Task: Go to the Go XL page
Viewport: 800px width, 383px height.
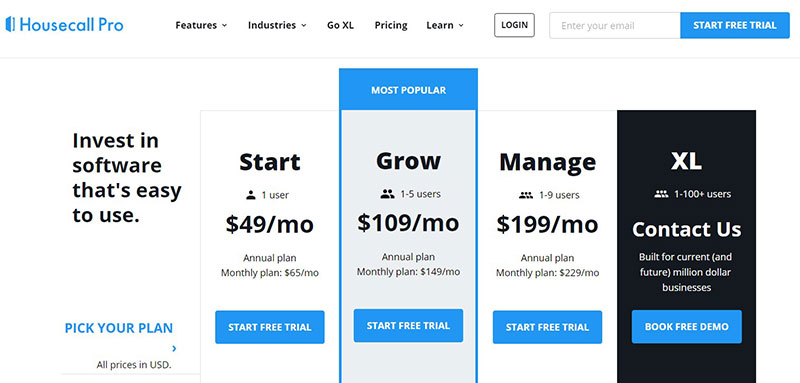Action: point(340,25)
